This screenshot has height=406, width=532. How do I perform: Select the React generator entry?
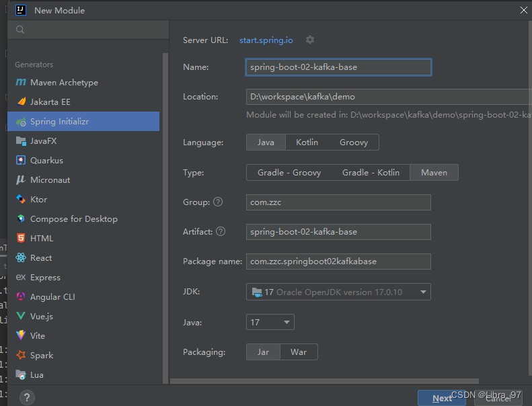coord(83,257)
